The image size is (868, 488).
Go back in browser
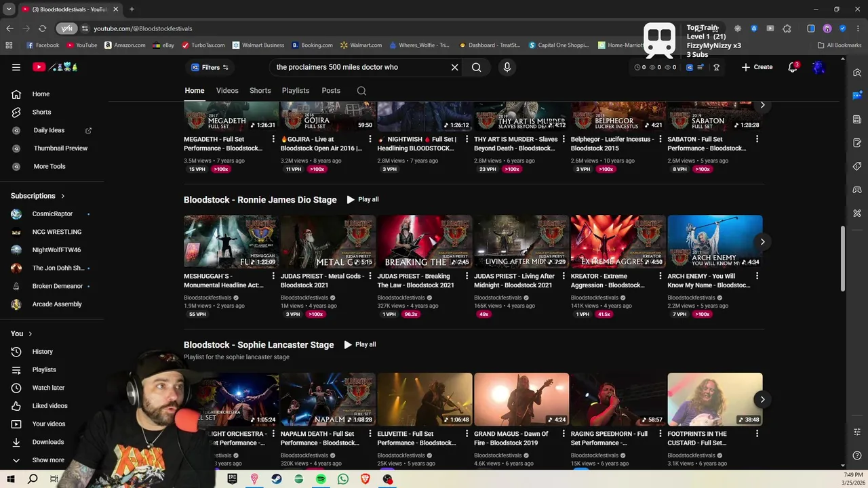(x=9, y=28)
